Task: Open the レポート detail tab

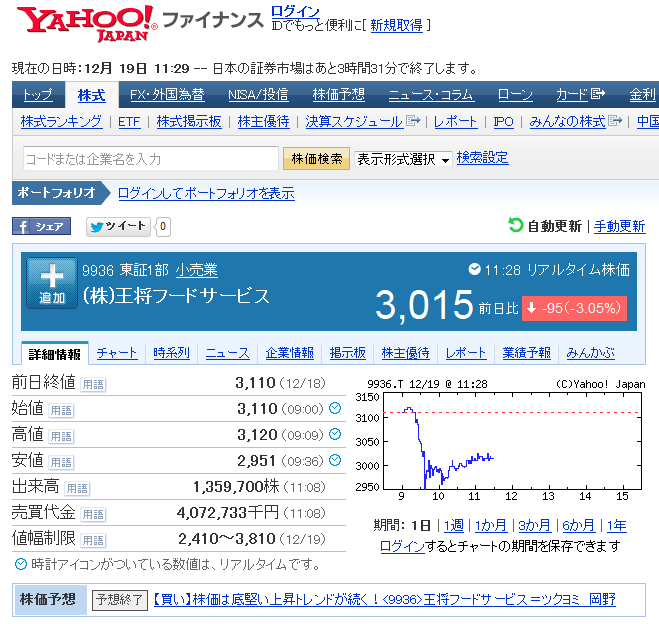Action: tap(466, 353)
